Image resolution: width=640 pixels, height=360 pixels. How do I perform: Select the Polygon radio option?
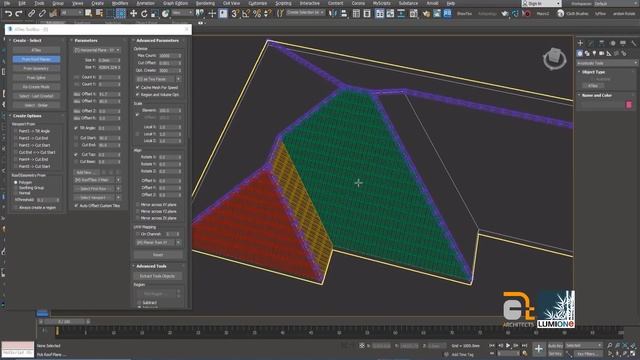click(x=16, y=182)
